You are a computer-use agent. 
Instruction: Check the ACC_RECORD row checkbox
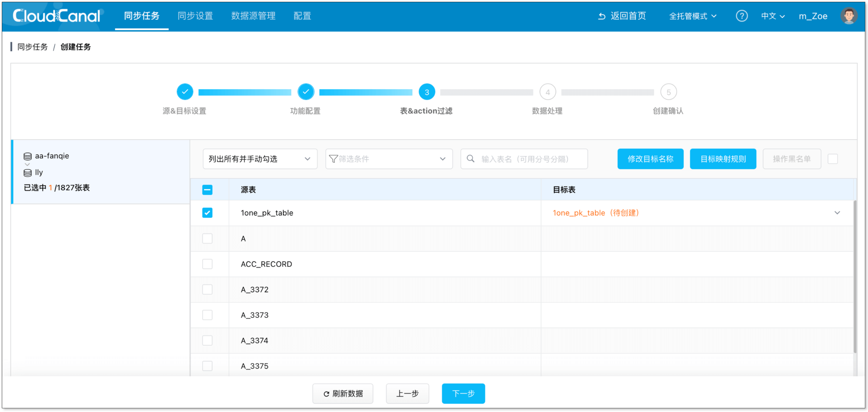tap(207, 264)
